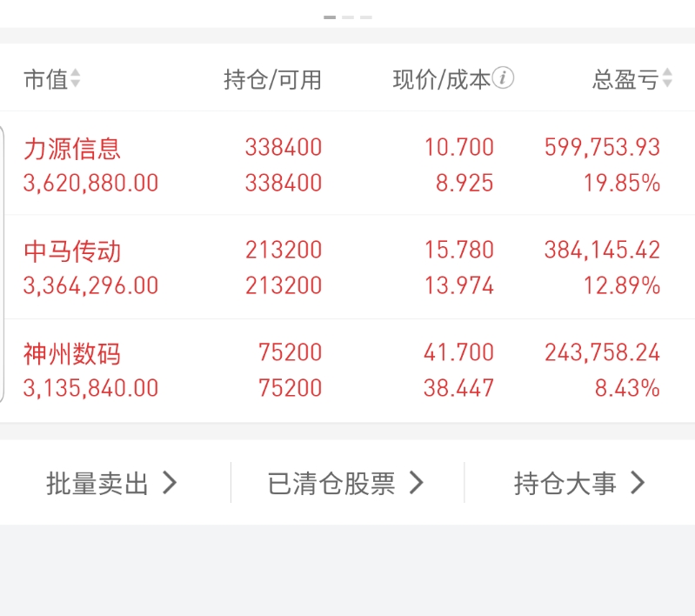This screenshot has height=616, width=695.
Task: Click the 现价/成本 column header
Action: (x=441, y=80)
